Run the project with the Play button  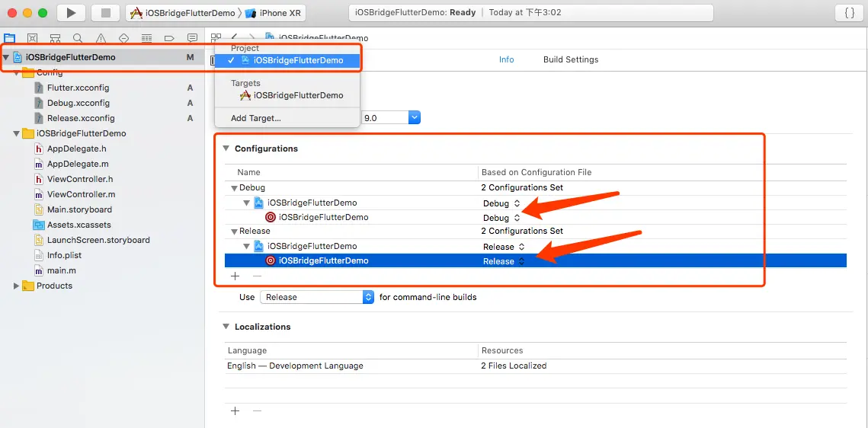pyautogui.click(x=71, y=13)
